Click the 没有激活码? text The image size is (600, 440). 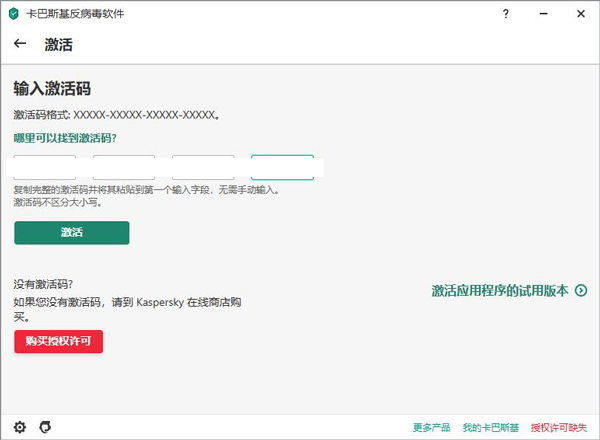43,284
